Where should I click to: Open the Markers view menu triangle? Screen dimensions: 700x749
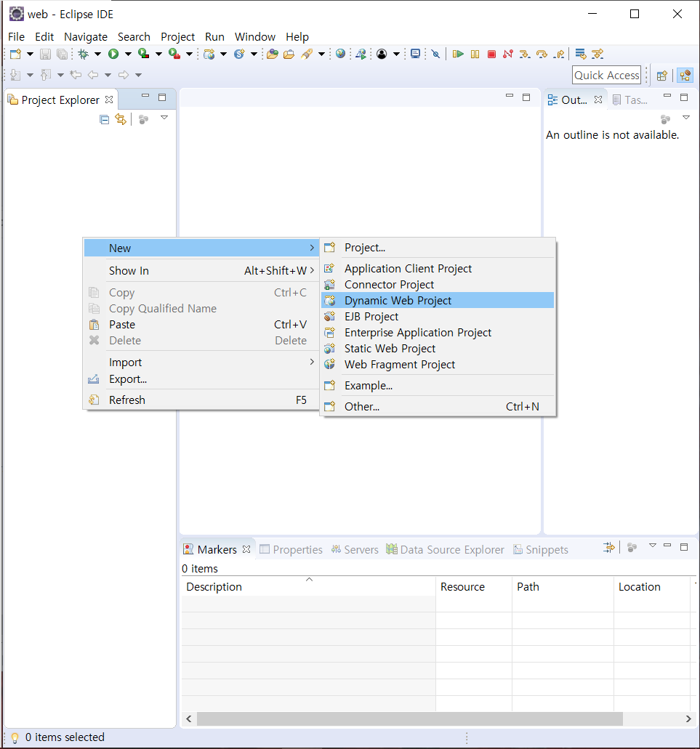click(x=653, y=546)
